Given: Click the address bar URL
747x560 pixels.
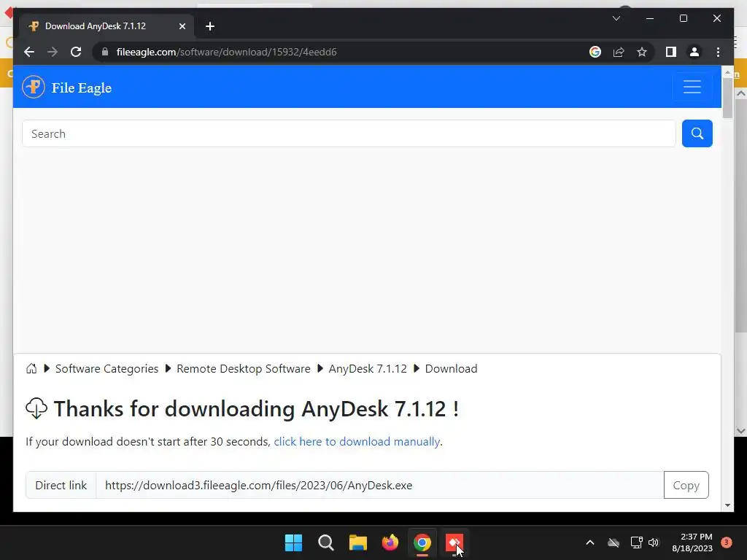Looking at the screenshot, I should [x=227, y=52].
